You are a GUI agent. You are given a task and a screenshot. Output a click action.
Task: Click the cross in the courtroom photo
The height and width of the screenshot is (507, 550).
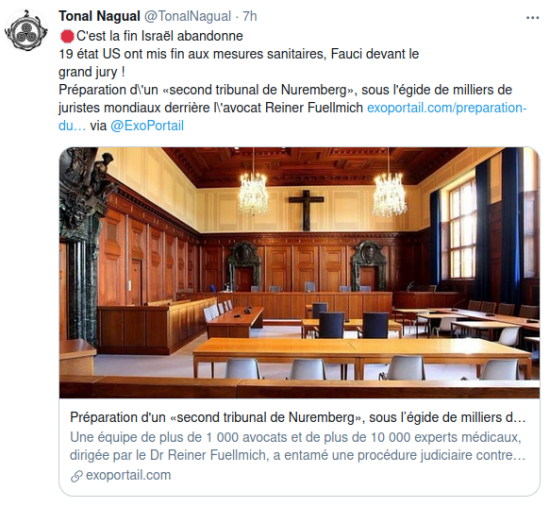(x=306, y=211)
